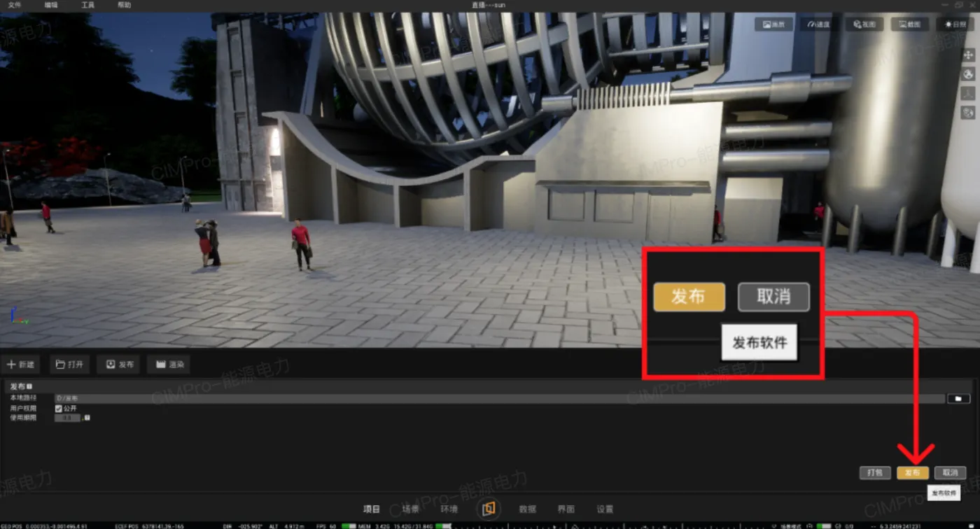Click the axis gizmo icon in right sidebar
Screen dimensions: 980x529
(969, 93)
